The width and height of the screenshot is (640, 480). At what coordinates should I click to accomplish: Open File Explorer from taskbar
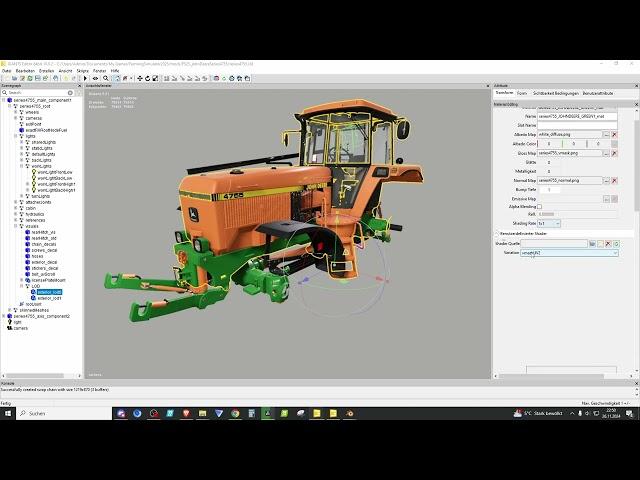tap(202, 413)
